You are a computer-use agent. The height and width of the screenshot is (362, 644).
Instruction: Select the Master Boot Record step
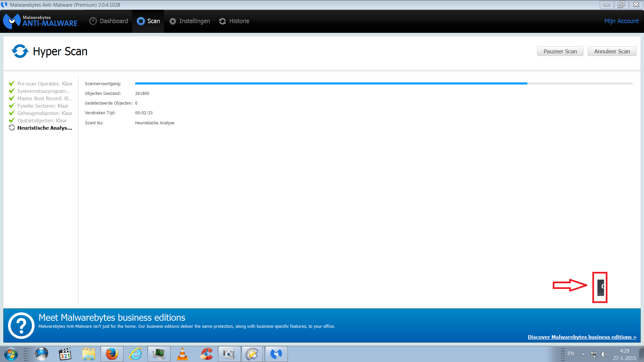(40, 99)
